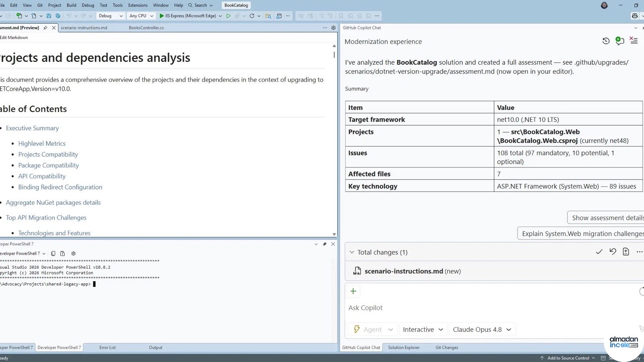Click Show assessment details suggestion

tap(606, 218)
